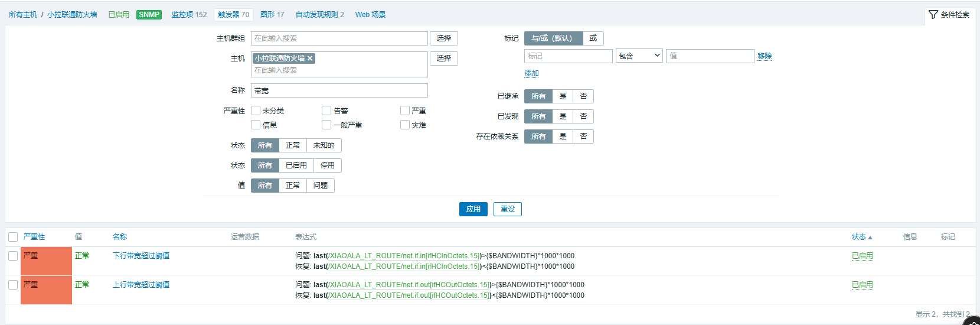980x325 pixels.
Task: Open the 包含 tag operator dropdown
Action: point(639,56)
